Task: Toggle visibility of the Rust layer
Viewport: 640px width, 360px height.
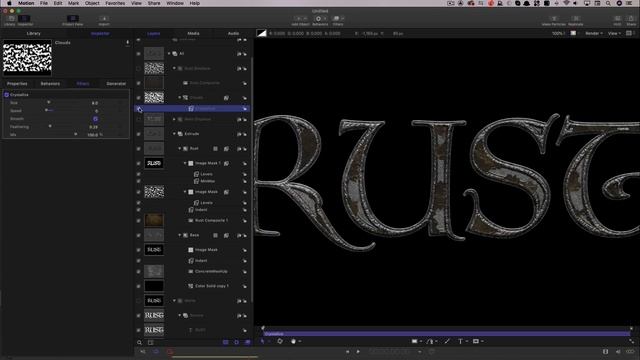Action: 138,149
